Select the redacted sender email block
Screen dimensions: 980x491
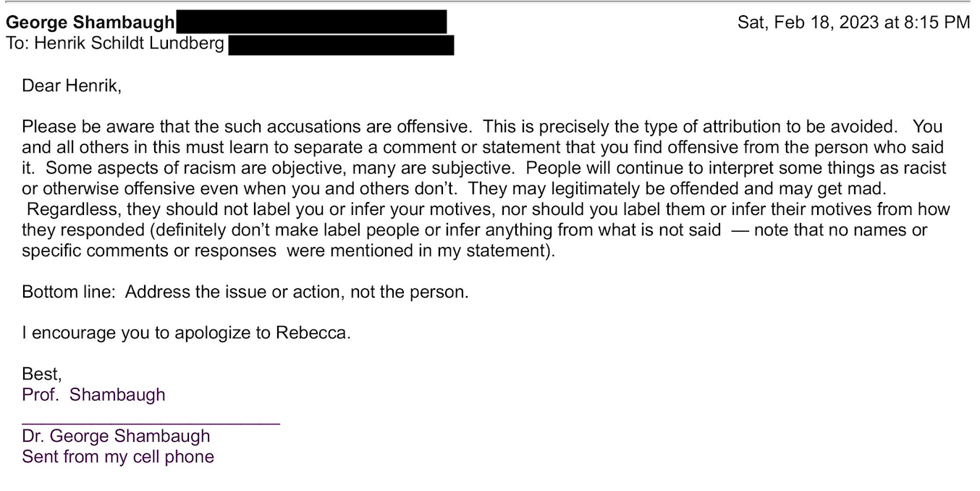tap(311, 22)
